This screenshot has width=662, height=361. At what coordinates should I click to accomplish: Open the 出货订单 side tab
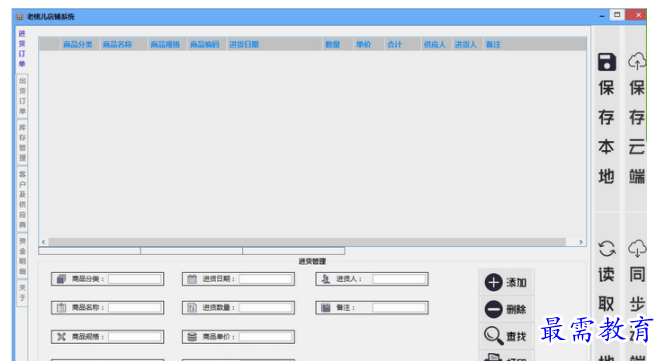22,96
